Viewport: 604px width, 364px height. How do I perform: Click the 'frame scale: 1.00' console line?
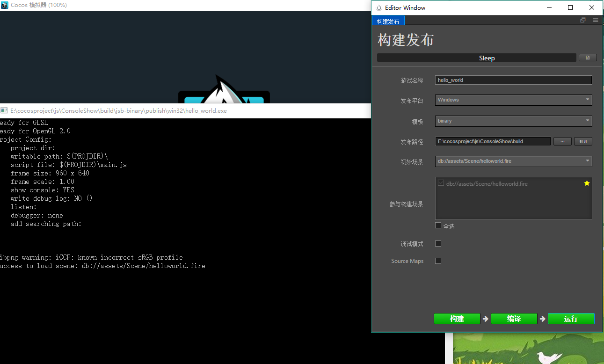[x=43, y=182]
